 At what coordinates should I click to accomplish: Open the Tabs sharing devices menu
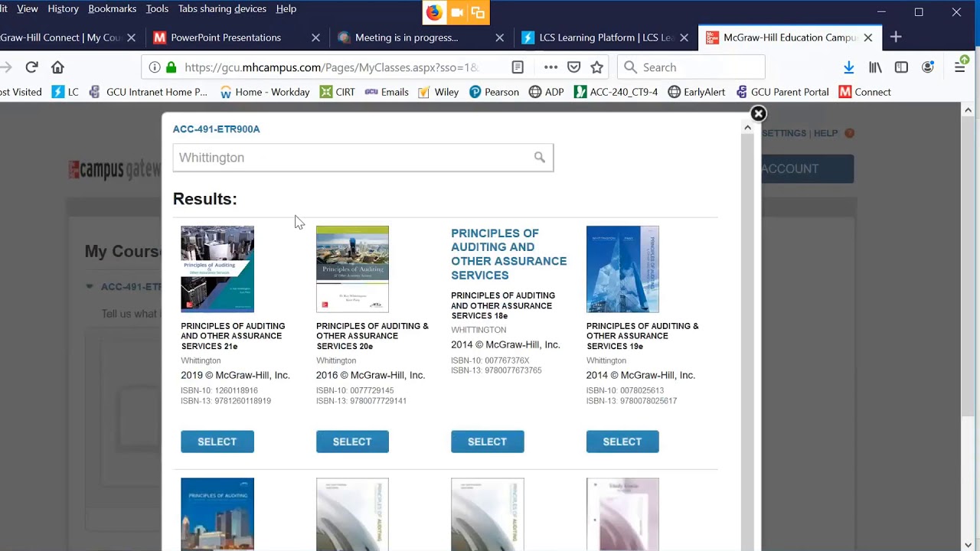[x=222, y=8]
